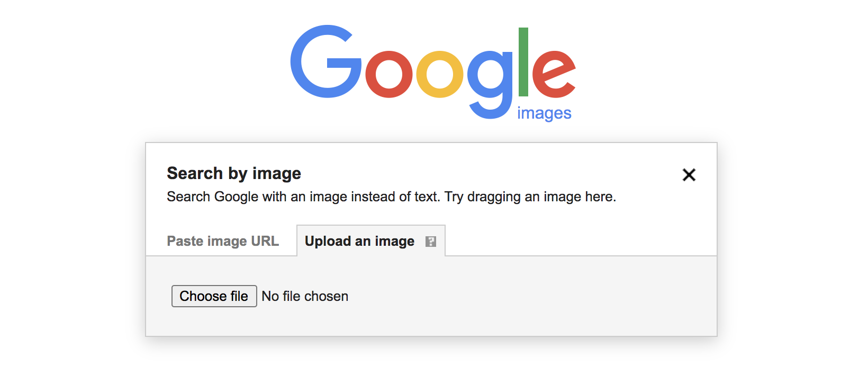Click blank tab strip right of help icon

point(582,241)
